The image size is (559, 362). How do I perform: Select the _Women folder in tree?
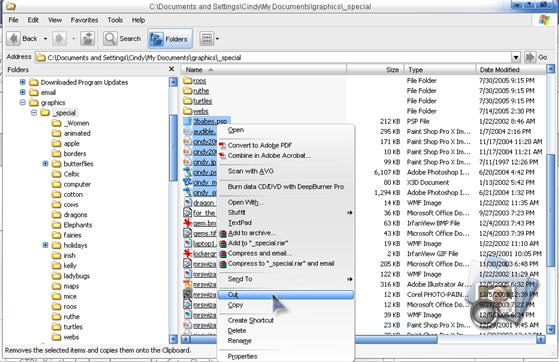pyautogui.click(x=76, y=123)
